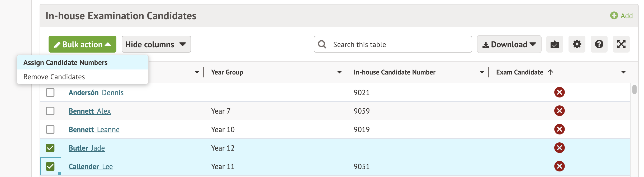
Task: Click the clipboard check icon button
Action: pos(555,44)
